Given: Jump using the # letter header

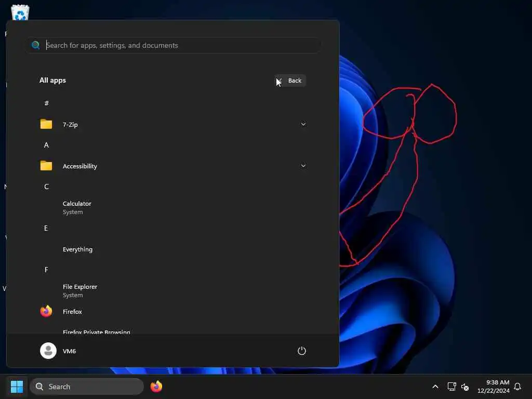Looking at the screenshot, I should pyautogui.click(x=46, y=103).
